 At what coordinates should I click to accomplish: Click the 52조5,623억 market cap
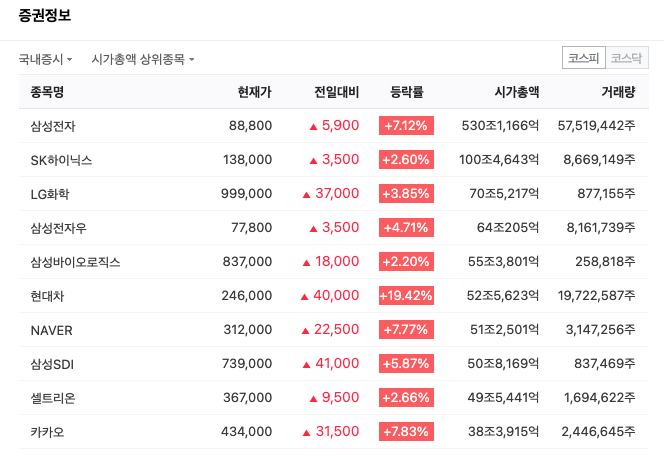(x=503, y=296)
